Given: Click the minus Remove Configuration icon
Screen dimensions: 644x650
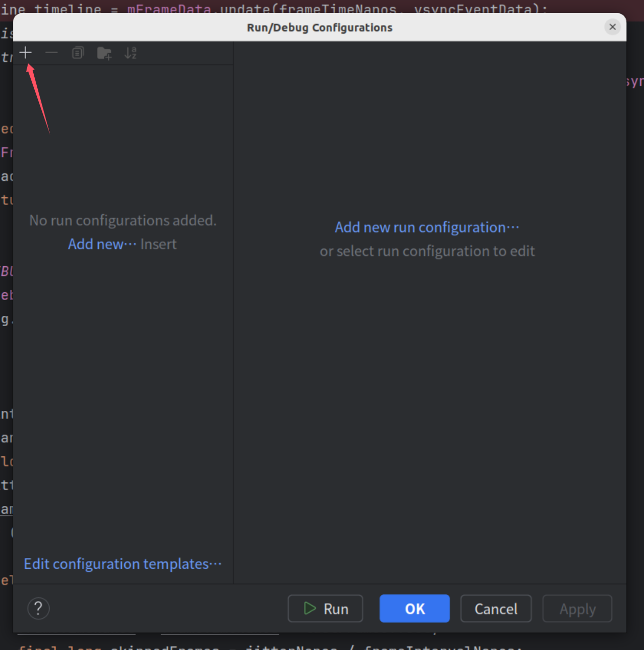Looking at the screenshot, I should coord(52,53).
